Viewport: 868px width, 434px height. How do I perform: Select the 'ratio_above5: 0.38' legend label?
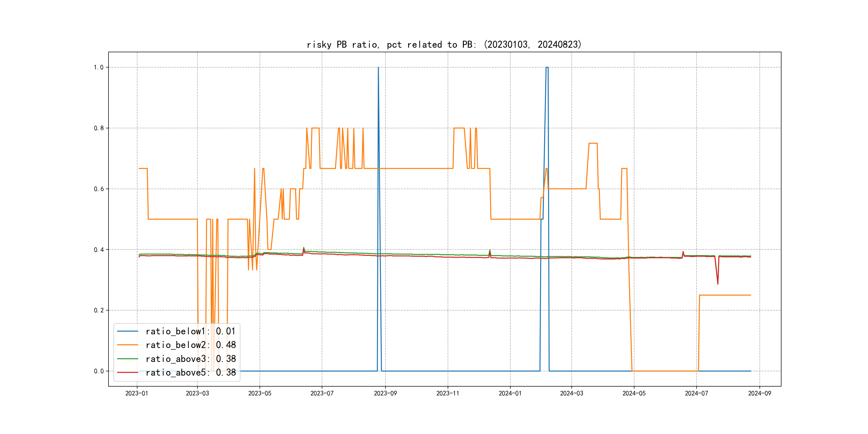point(190,372)
